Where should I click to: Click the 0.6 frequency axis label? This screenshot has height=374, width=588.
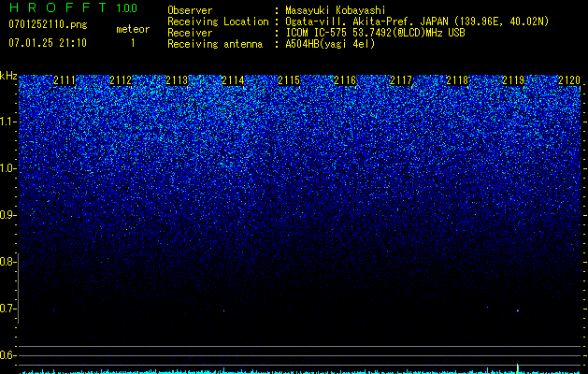point(7,355)
